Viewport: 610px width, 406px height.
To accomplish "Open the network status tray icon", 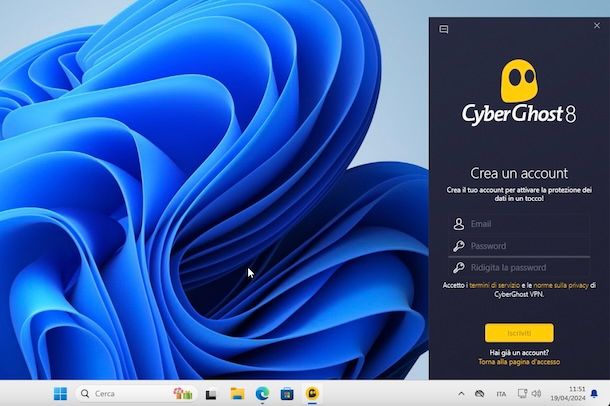I will (x=522, y=394).
